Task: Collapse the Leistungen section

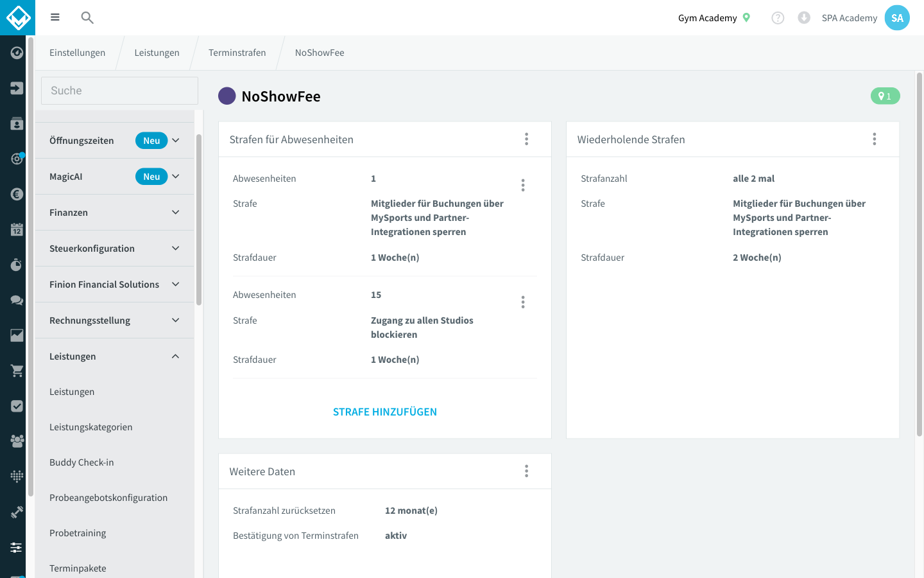Action: (114, 356)
